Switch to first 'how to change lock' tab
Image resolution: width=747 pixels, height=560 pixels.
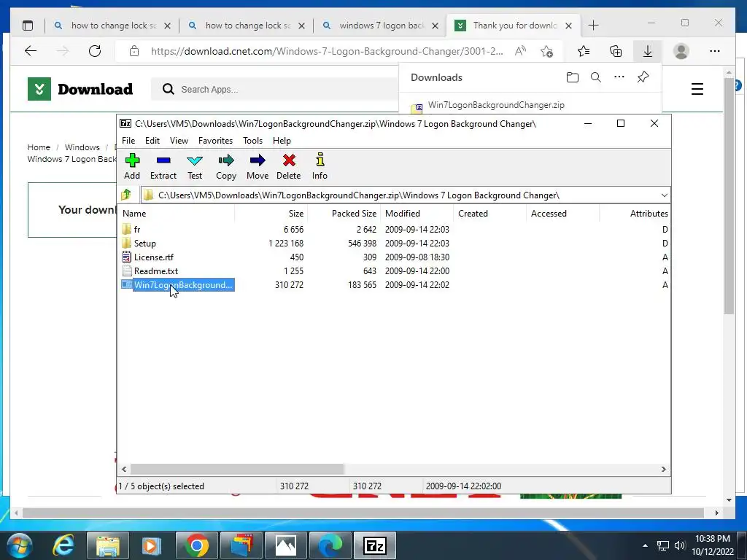[x=113, y=26]
